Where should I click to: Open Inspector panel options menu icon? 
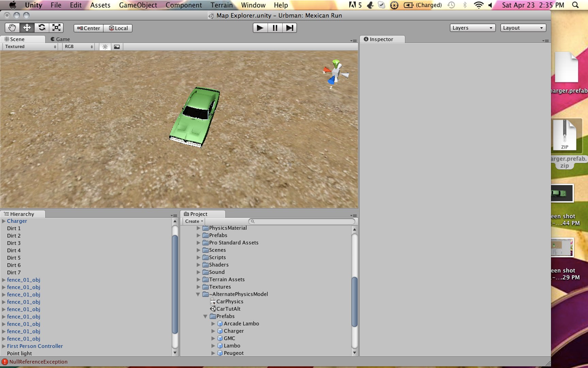click(x=545, y=41)
